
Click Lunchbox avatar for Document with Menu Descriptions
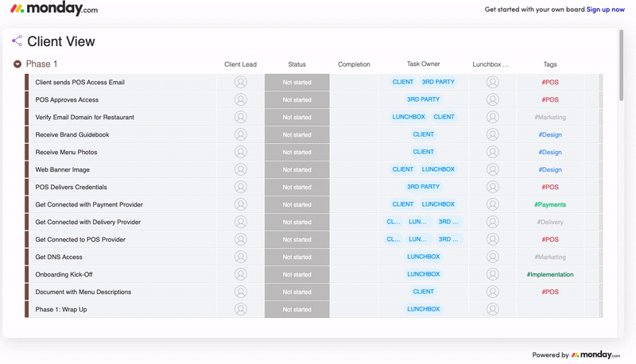coord(492,292)
